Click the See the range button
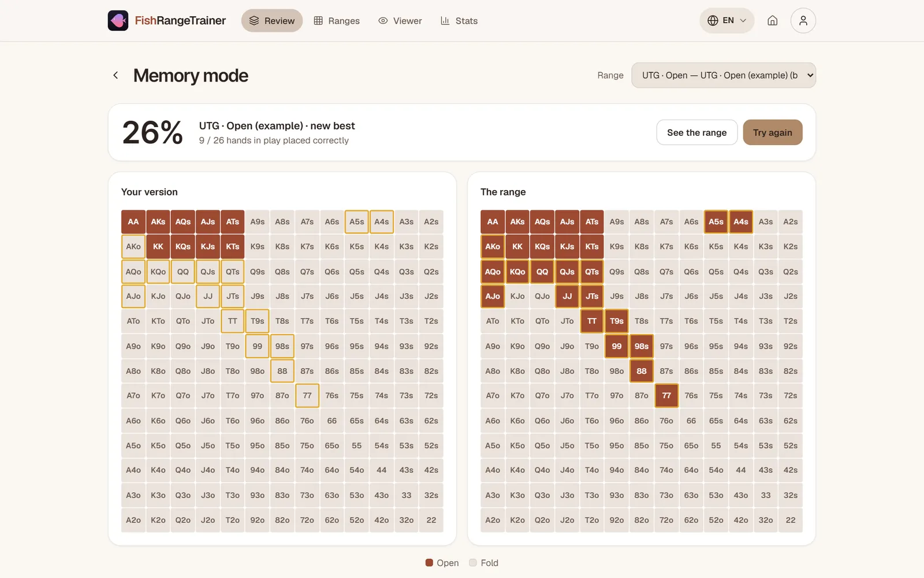924x578 pixels. [697, 132]
